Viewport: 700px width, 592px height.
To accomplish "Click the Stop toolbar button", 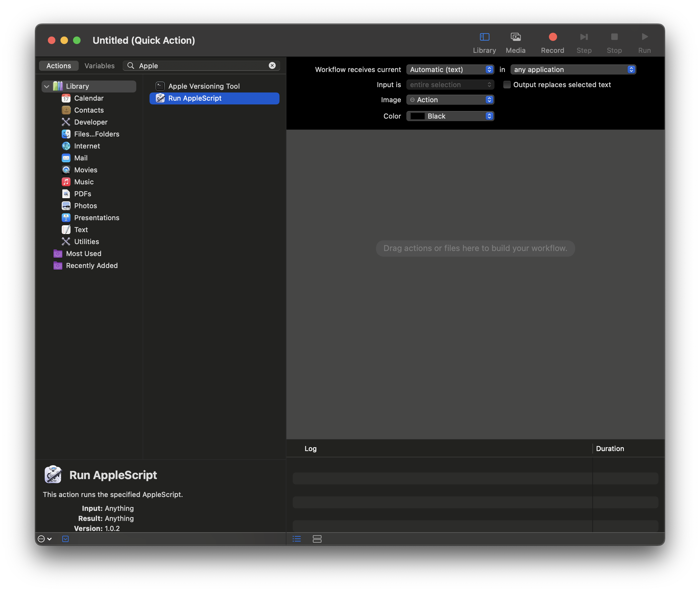I will [x=614, y=42].
